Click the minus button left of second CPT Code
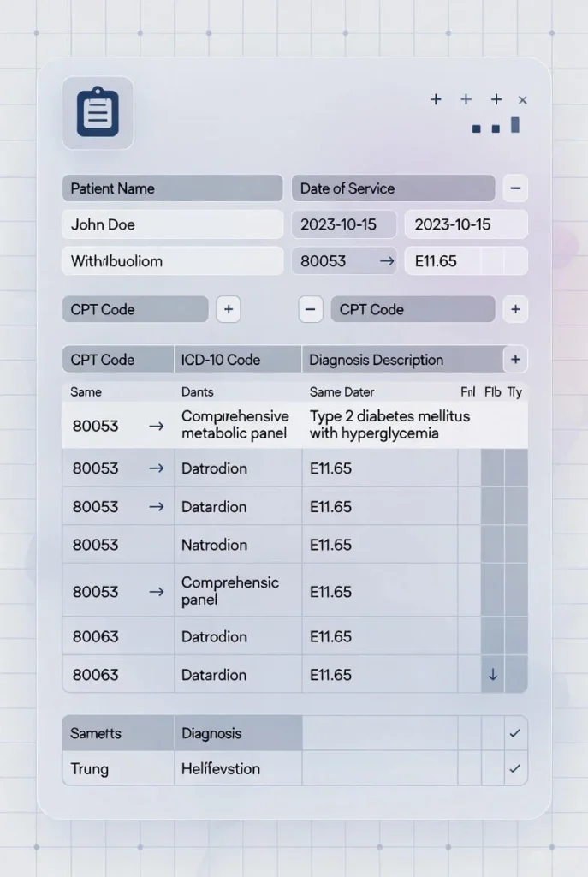 click(311, 309)
